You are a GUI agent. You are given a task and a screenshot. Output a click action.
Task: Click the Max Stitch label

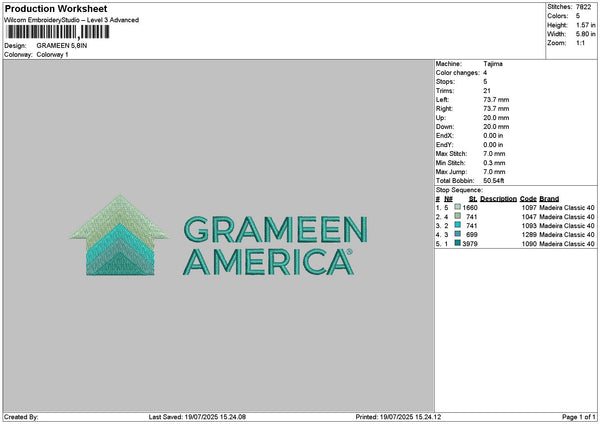(452, 154)
